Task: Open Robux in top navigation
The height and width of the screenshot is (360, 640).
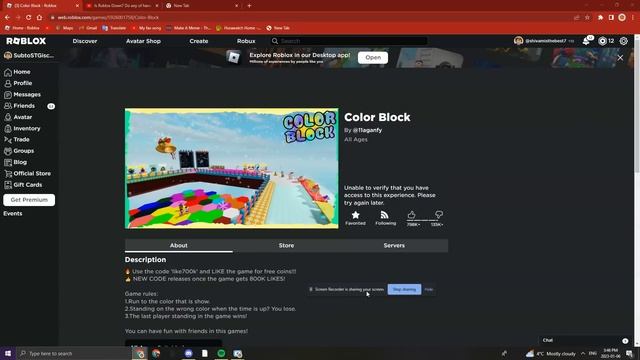Action: (246, 41)
